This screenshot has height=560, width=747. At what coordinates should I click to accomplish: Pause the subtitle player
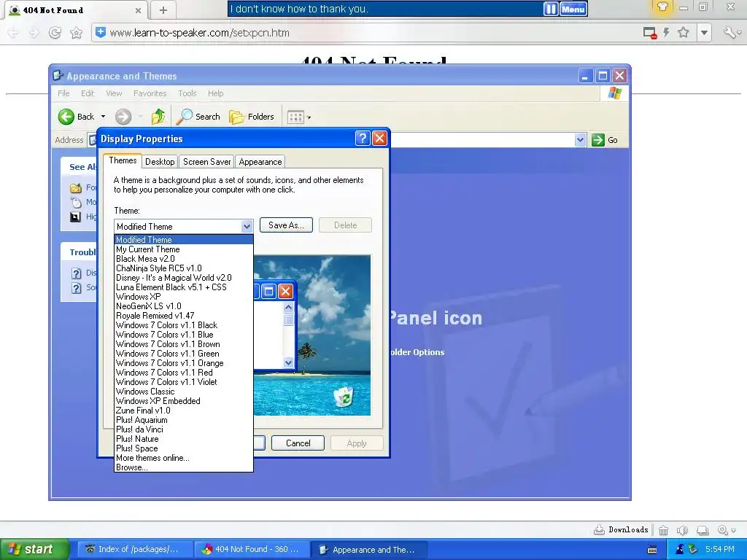(x=551, y=9)
